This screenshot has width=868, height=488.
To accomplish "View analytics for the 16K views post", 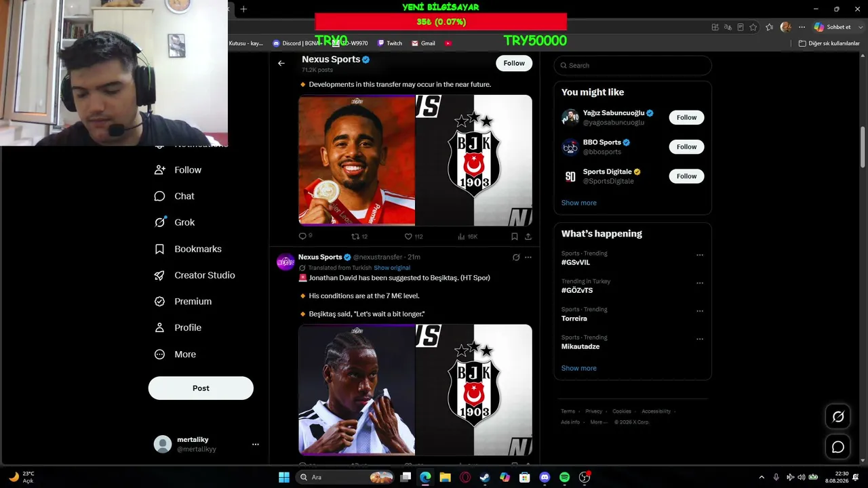I will [x=461, y=237].
